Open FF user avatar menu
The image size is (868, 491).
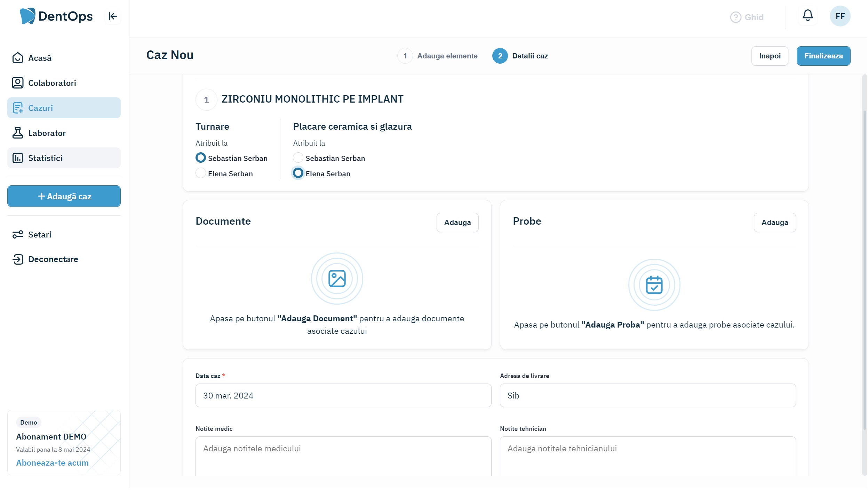[839, 16]
